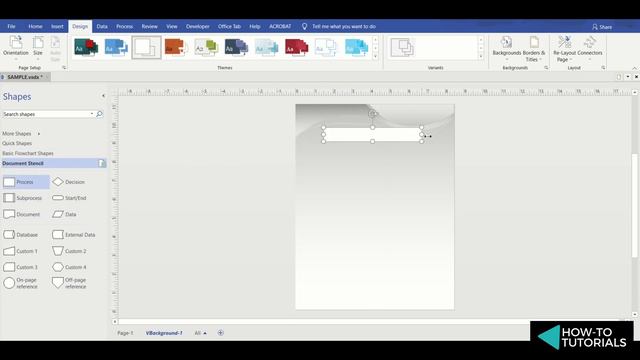Open the Connectors layout option
The height and width of the screenshot is (360, 640).
pos(589,48)
